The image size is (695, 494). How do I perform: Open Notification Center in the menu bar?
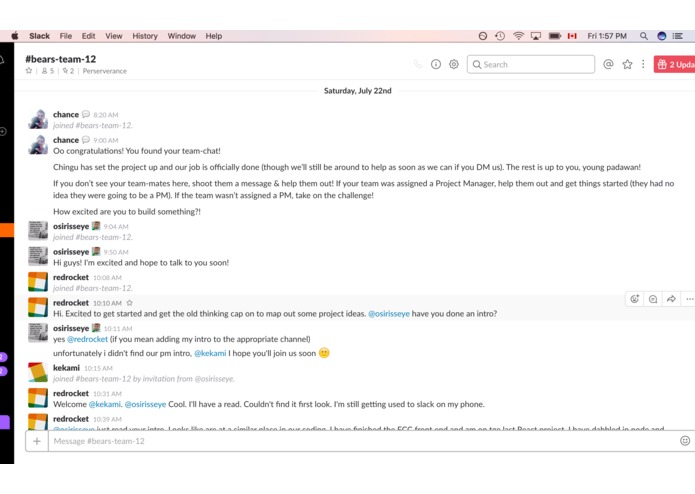click(x=678, y=36)
